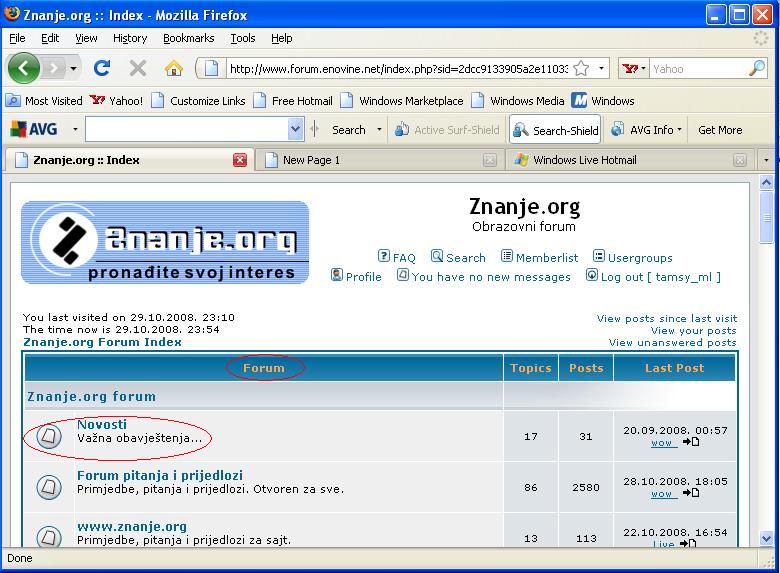The image size is (780, 573).
Task: Open the AVG Info dropdown
Action: click(x=647, y=130)
